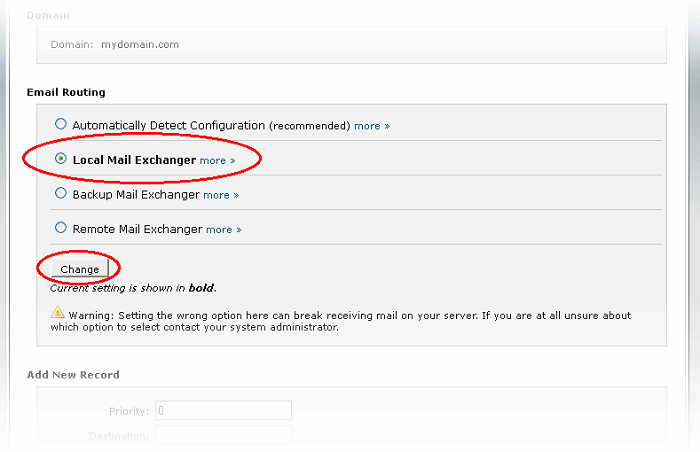
Task: Select Automatically Detect Configuration radio button
Action: 61,125
